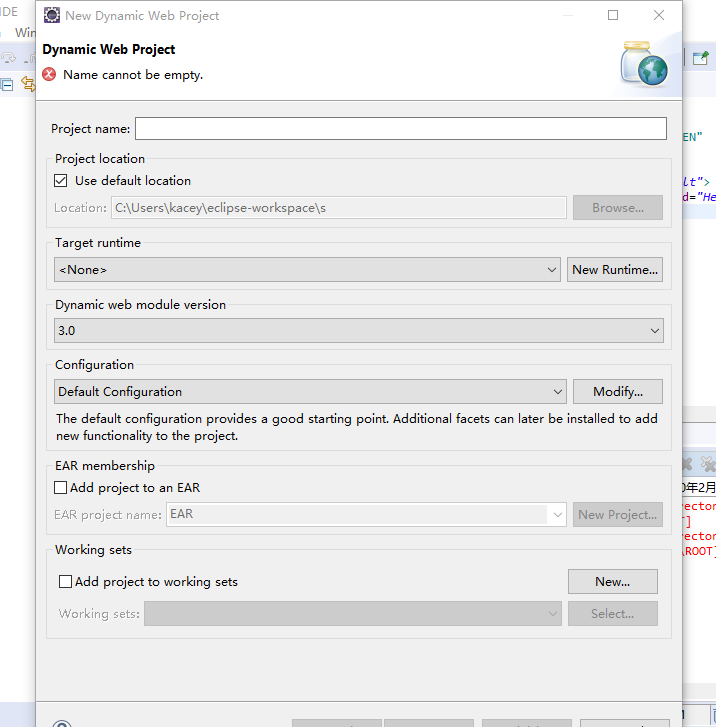This screenshot has height=727, width=716.
Task: Expand the Dynamic web module version 3.0 list
Action: pyautogui.click(x=358, y=331)
